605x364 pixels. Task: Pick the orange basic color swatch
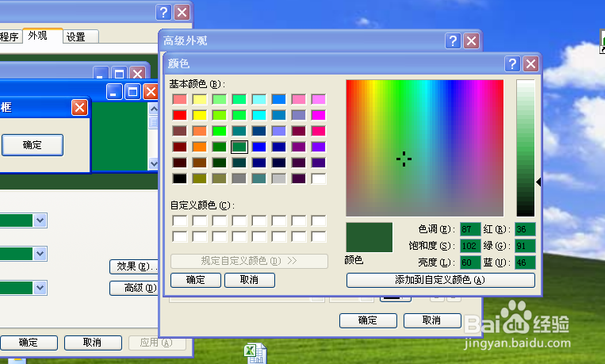click(x=200, y=147)
